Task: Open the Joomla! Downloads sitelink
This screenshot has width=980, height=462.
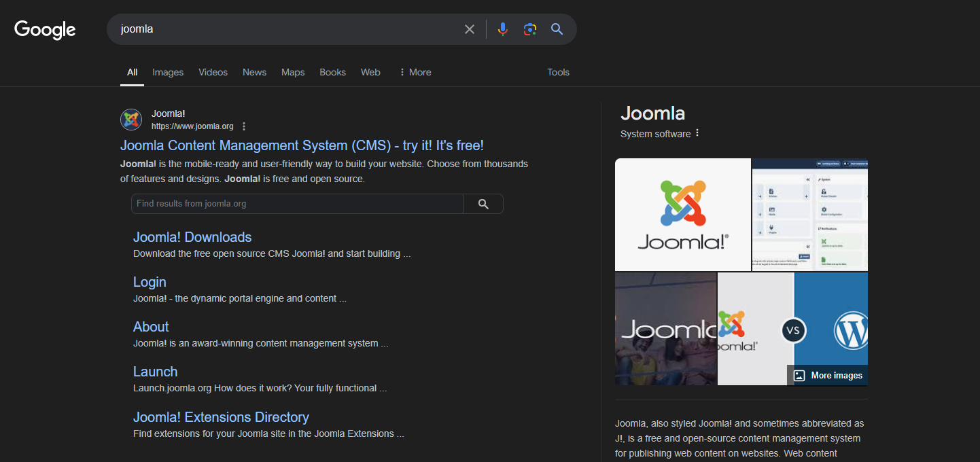Action: click(192, 237)
